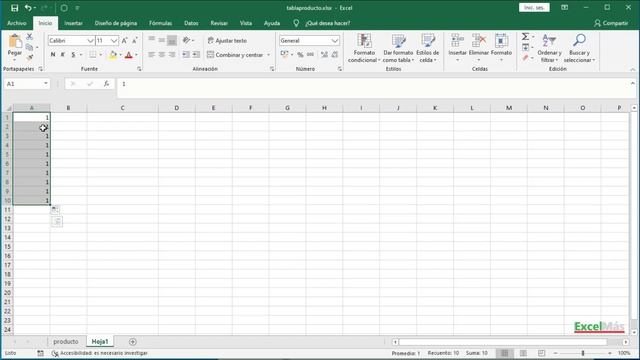The height and width of the screenshot is (360, 640).
Task: Cut the selection with scissors icon
Action: click(29, 37)
